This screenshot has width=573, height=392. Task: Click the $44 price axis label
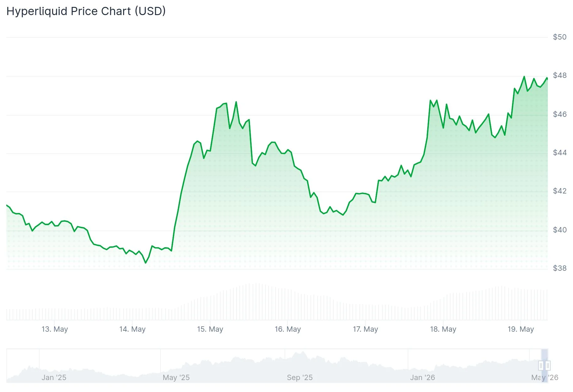pos(560,153)
